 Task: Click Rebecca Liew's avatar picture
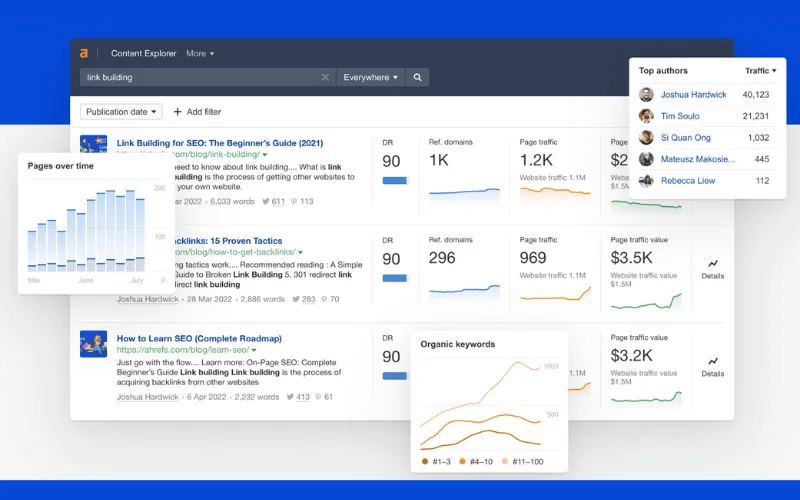point(646,180)
